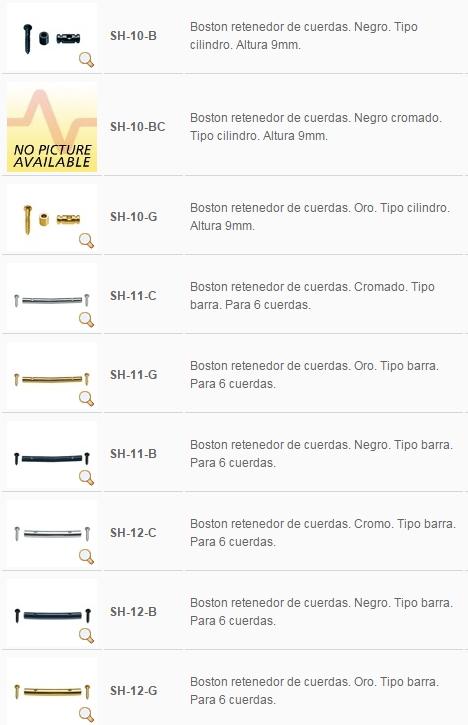Click the chrome bar SH-11-C product photo
Image resolution: width=468 pixels, height=725 pixels.
[52, 297]
